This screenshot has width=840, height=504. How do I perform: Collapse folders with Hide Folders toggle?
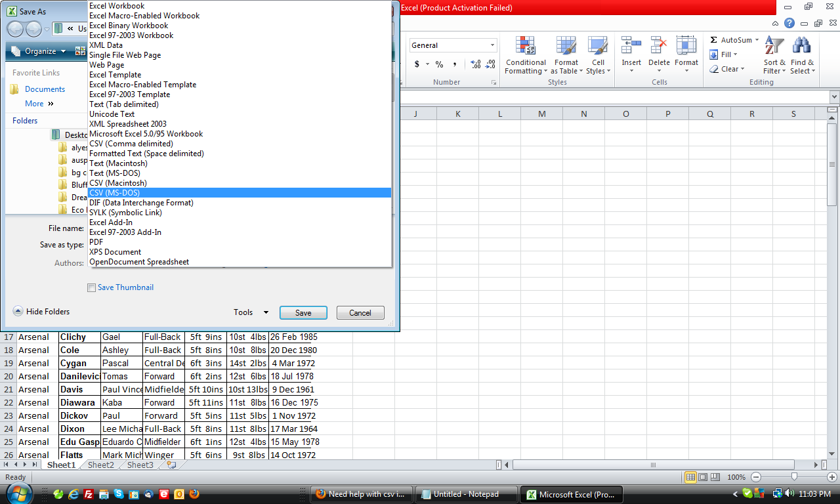[x=18, y=312]
